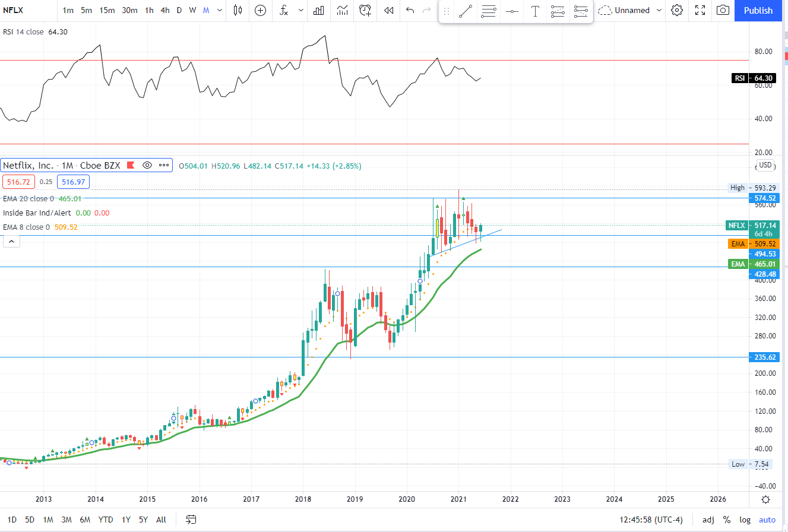Select the Text annotation tool
This screenshot has width=788, height=532.
coord(535,11)
